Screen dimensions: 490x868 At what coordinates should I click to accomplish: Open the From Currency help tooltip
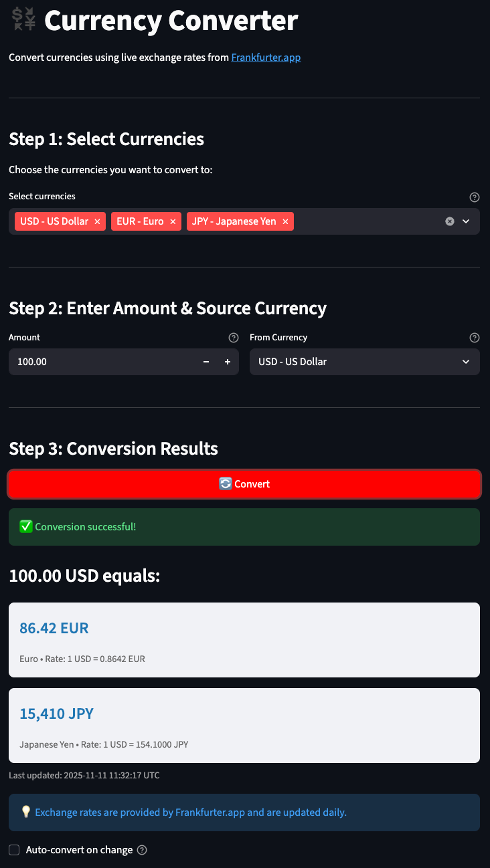(x=475, y=338)
